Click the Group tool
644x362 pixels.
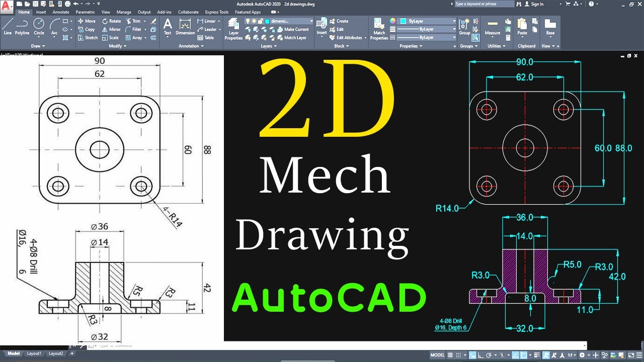tap(464, 27)
